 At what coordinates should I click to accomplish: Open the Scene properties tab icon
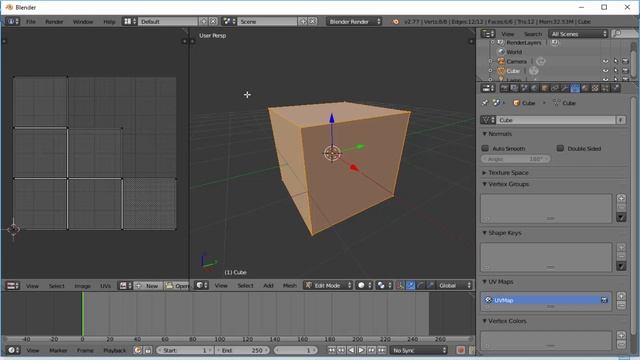(x=524, y=88)
